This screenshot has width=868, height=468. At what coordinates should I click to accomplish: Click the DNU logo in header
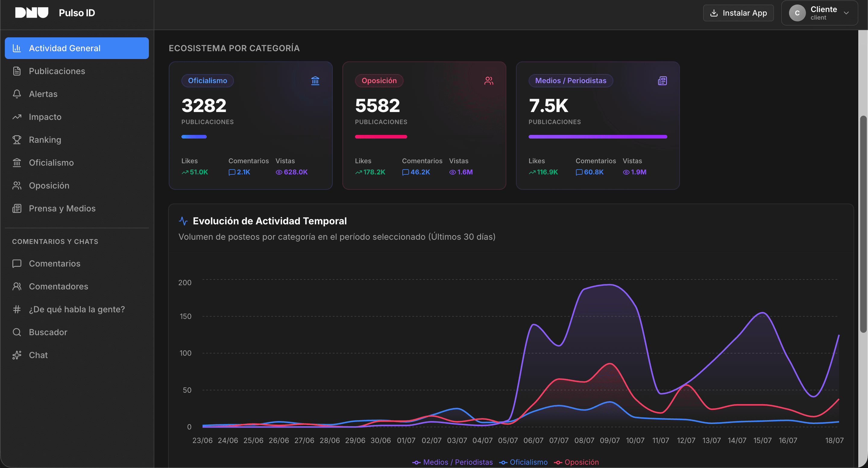click(32, 13)
